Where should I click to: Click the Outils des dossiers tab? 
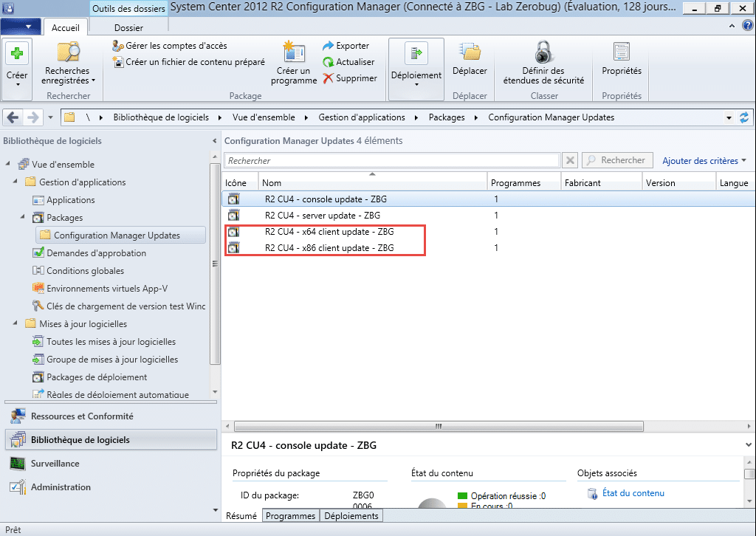(128, 8)
